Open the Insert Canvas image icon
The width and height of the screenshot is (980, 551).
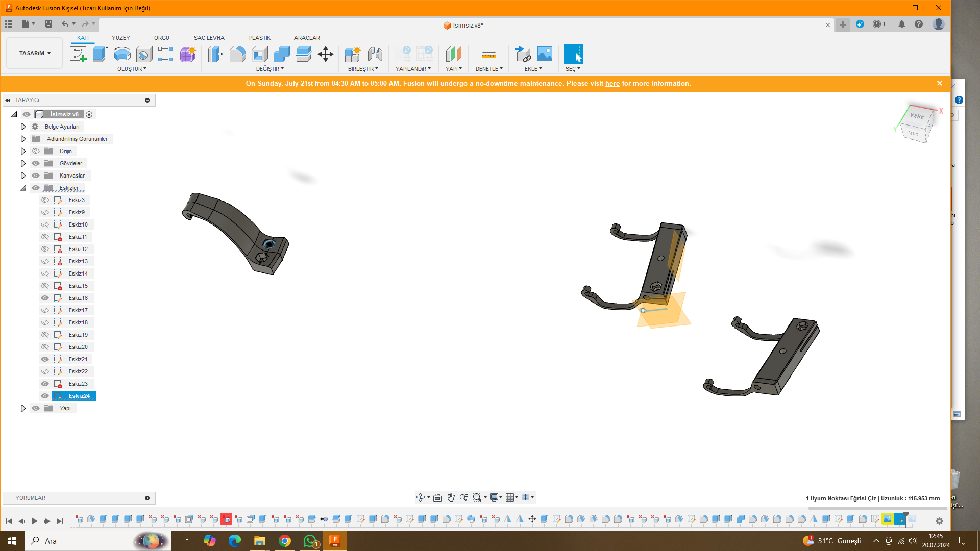(x=545, y=54)
